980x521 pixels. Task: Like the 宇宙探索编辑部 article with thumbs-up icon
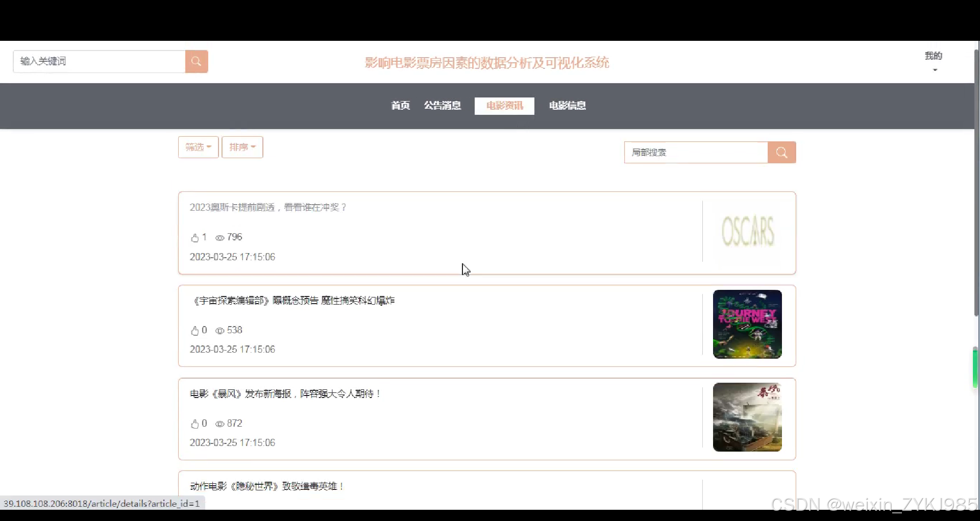(194, 331)
